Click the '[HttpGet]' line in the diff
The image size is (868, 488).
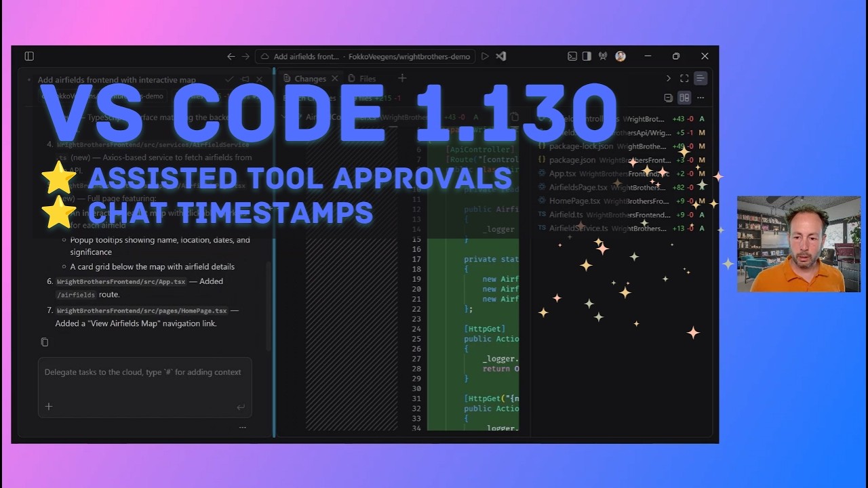point(485,329)
